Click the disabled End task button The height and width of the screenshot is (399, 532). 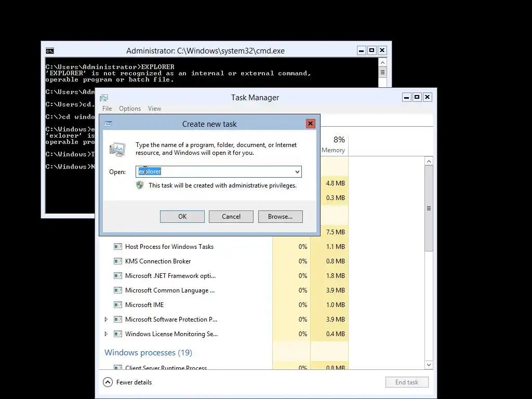pos(407,382)
